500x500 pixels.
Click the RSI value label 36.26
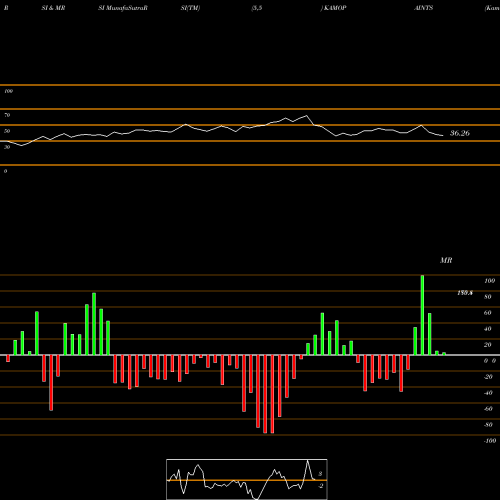tap(460, 133)
